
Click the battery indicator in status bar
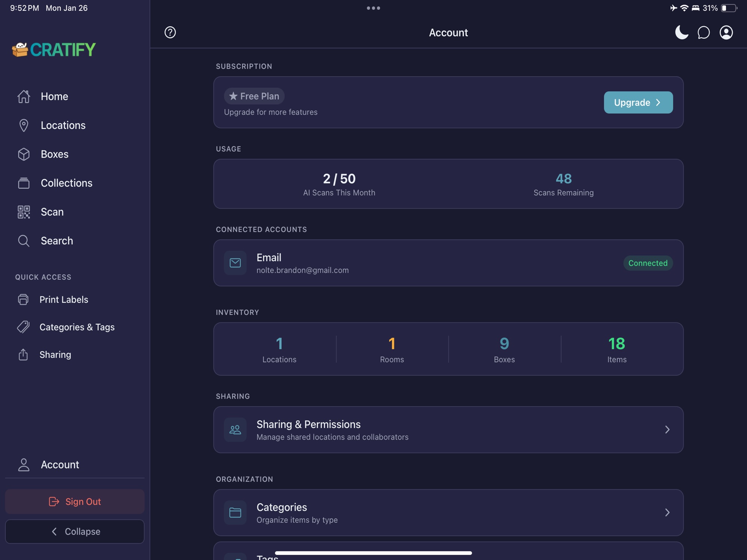(729, 8)
